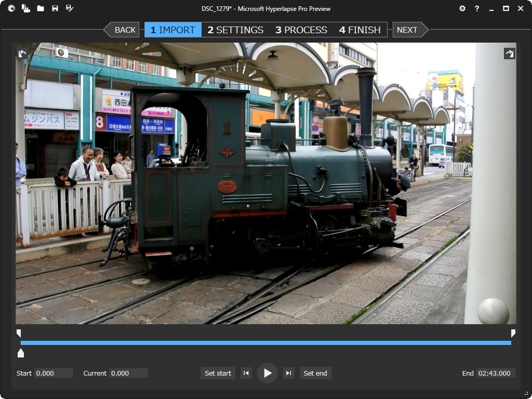Viewport: 532px width, 399px height.
Task: Step back to the previous frame
Action: 246,373
